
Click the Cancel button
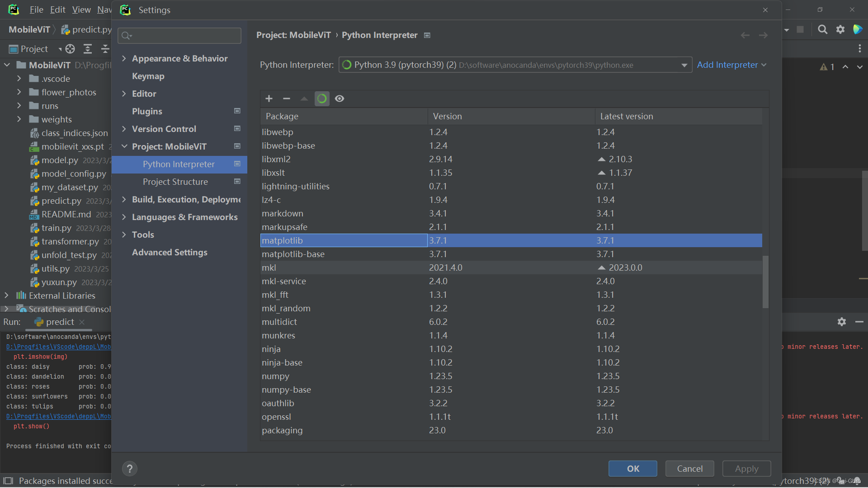pos(689,469)
